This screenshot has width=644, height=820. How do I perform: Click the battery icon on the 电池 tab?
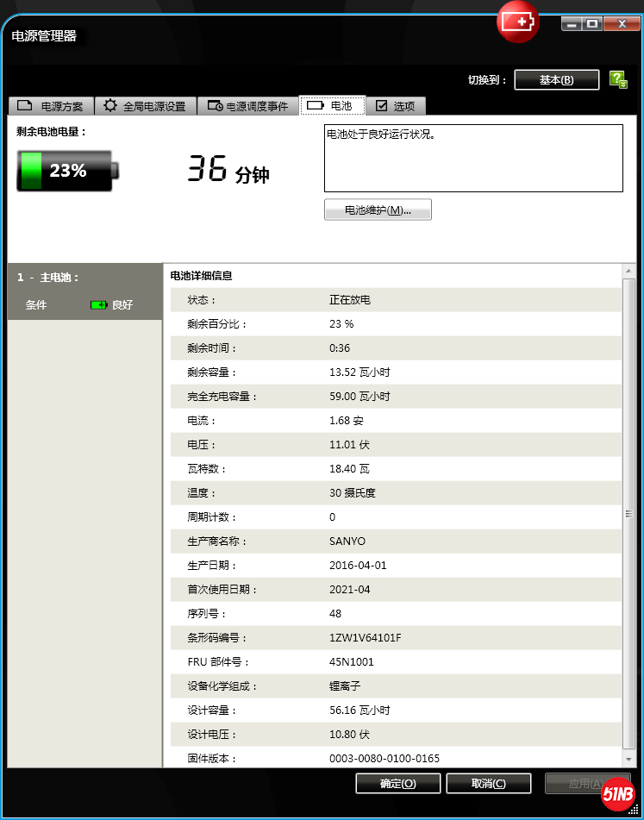pyautogui.click(x=315, y=106)
